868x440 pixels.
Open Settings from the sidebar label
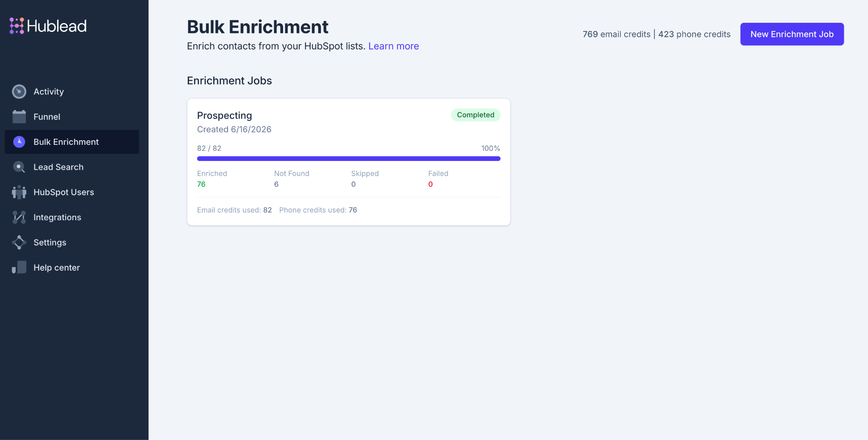50,242
